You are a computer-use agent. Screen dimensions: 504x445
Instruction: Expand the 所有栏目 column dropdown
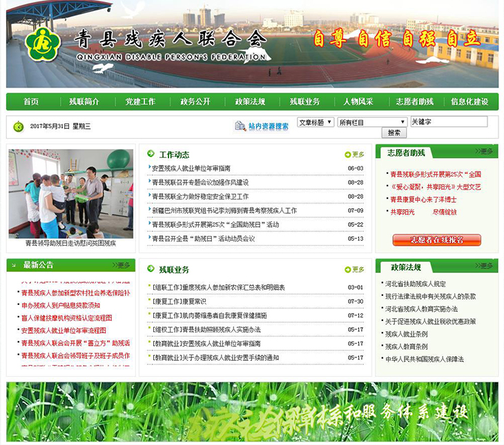(x=371, y=122)
